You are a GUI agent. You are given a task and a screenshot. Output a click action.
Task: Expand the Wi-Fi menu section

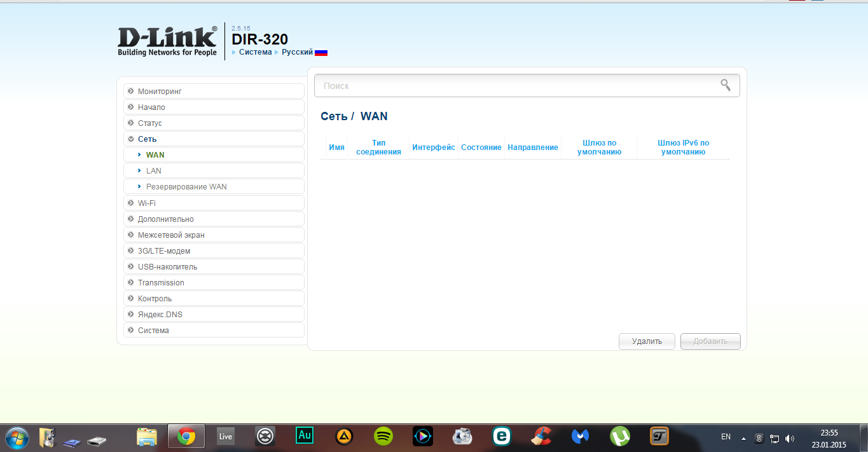(x=214, y=203)
